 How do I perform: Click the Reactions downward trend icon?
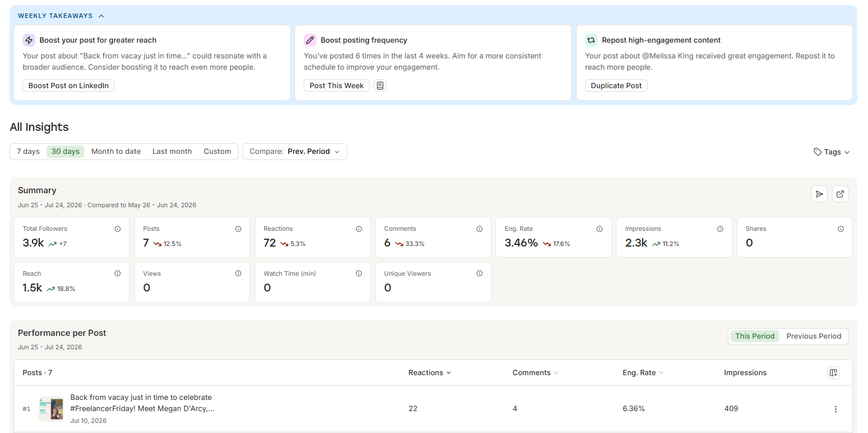(284, 244)
